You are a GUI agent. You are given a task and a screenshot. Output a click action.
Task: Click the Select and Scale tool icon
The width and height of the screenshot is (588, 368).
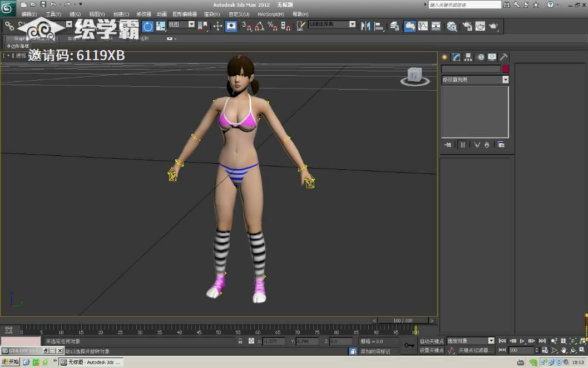[161, 26]
